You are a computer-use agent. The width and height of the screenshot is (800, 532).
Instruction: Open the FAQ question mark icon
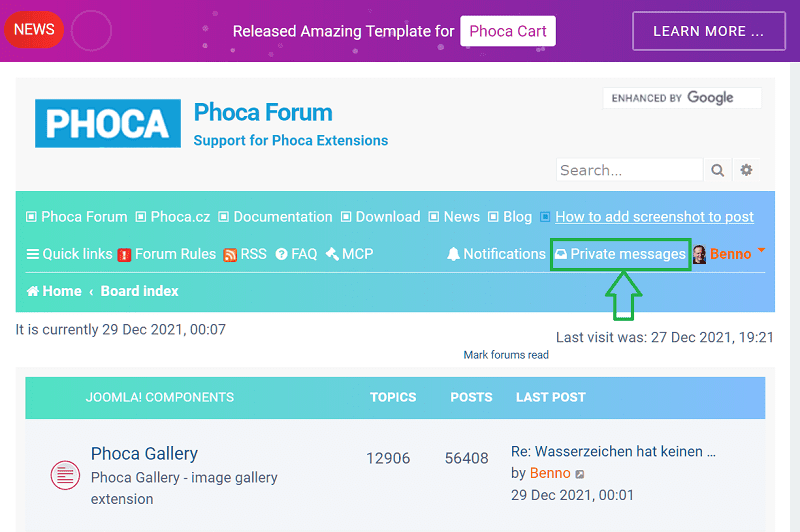click(x=282, y=255)
